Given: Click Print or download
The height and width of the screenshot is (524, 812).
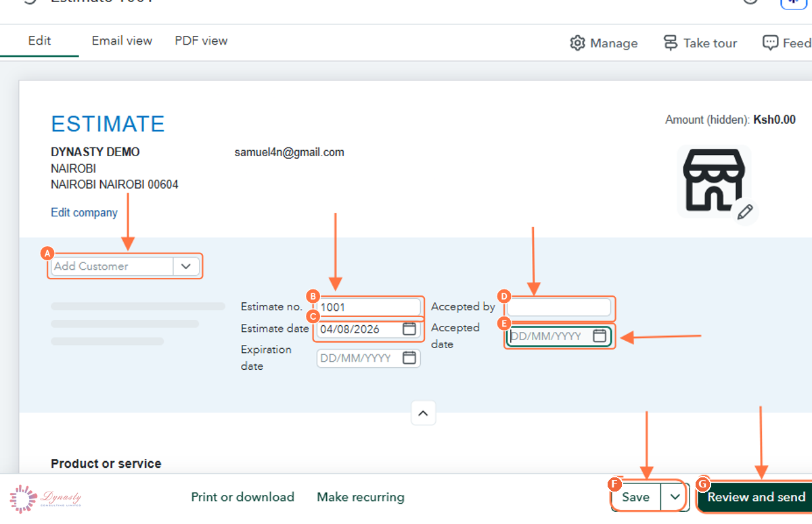Looking at the screenshot, I should [242, 497].
